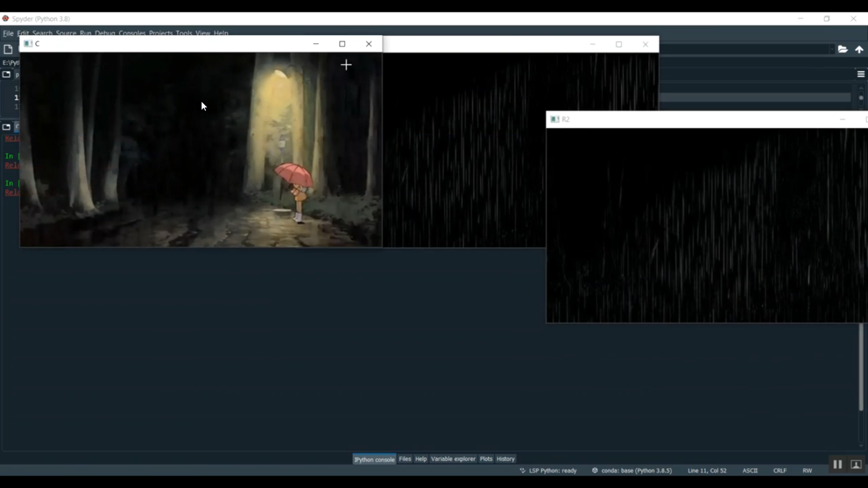Viewport: 868px width, 488px height.
Task: Maximize the image window titled C
Action: [x=342, y=44]
